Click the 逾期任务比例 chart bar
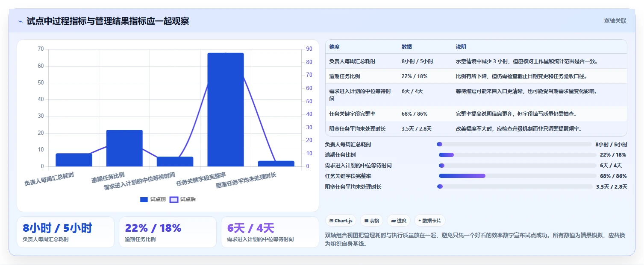 click(124, 148)
